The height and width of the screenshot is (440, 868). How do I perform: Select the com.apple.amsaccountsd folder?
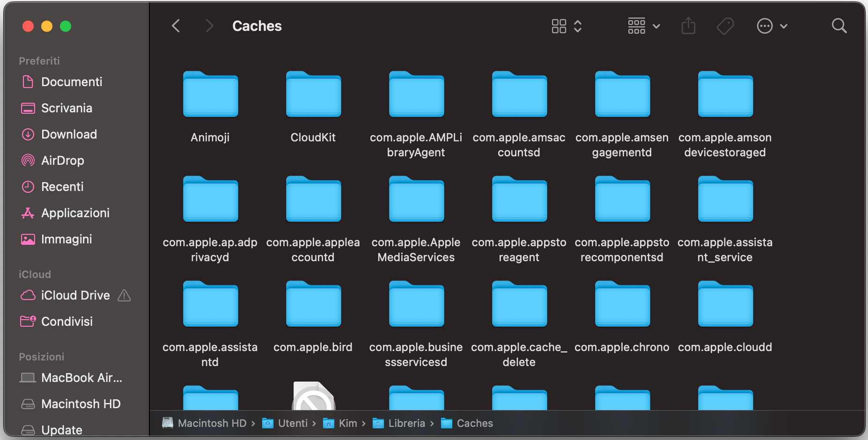tap(519, 94)
